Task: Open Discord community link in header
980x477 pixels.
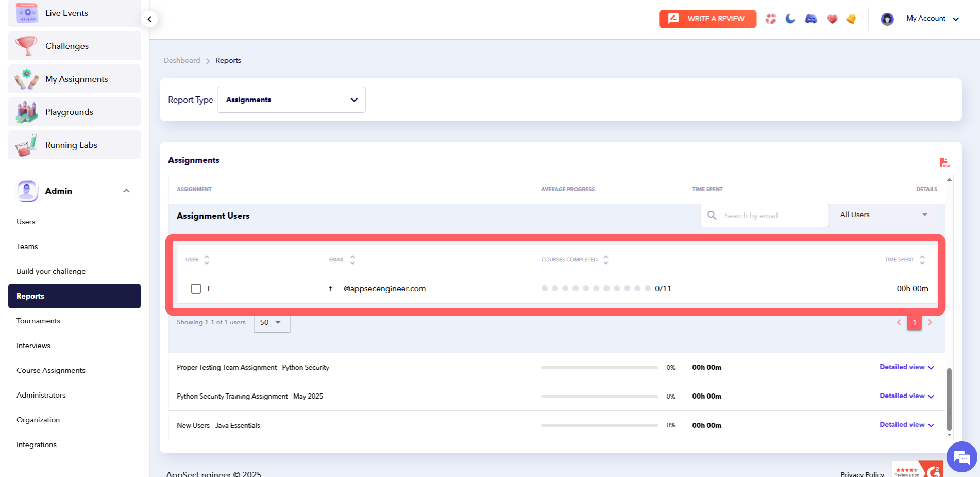Action: coord(810,19)
